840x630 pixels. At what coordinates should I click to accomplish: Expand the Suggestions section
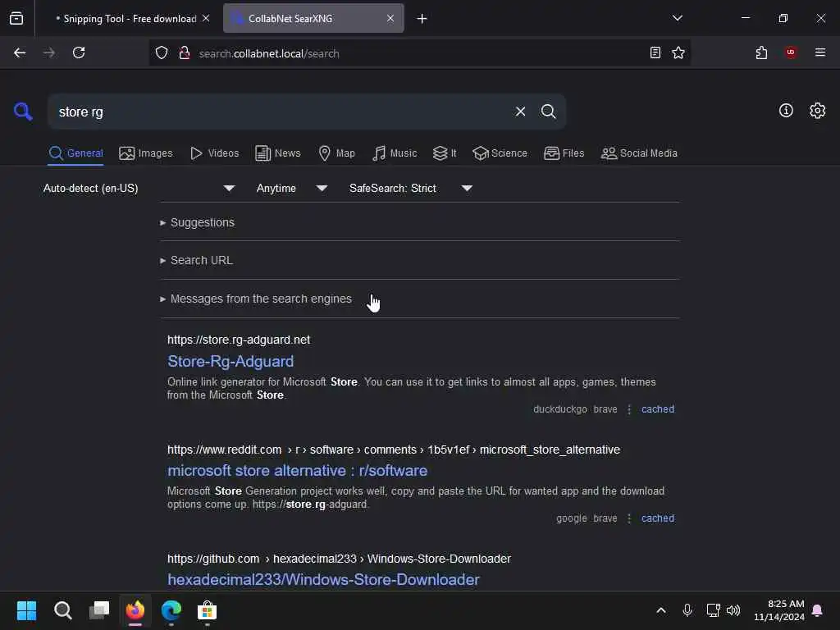point(197,222)
